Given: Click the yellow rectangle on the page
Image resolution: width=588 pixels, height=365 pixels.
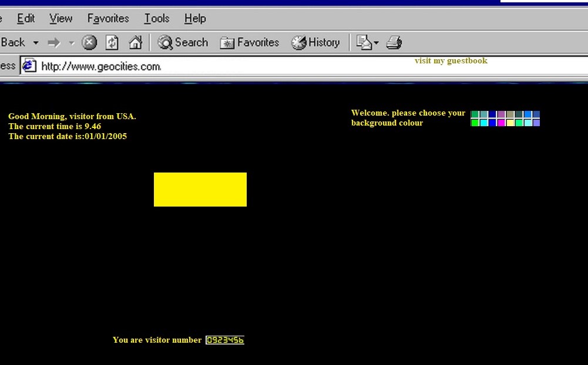Looking at the screenshot, I should 200,189.
